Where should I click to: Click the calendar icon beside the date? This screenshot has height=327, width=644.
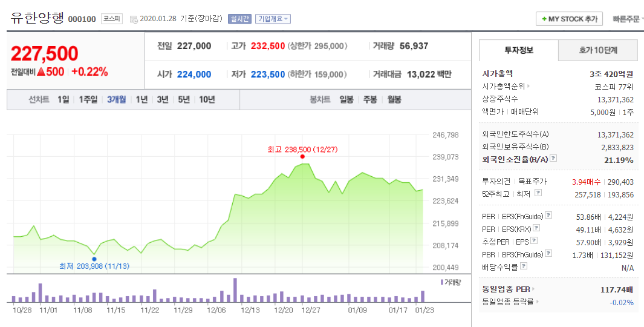pyautogui.click(x=134, y=19)
